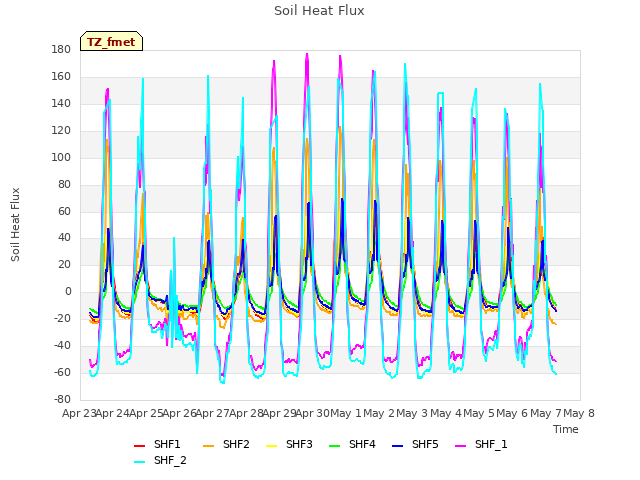Click the cyan SHF_2 legend swatch
This screenshot has height=480, width=640.
(x=140, y=462)
